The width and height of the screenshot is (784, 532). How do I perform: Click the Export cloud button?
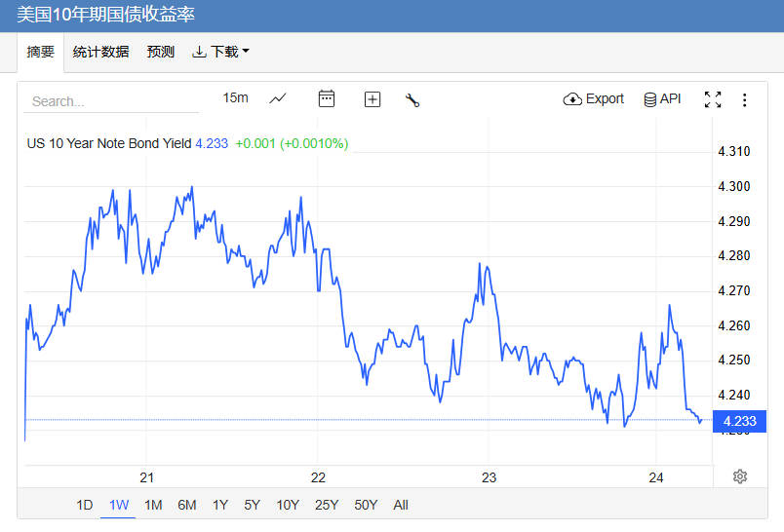(x=593, y=99)
